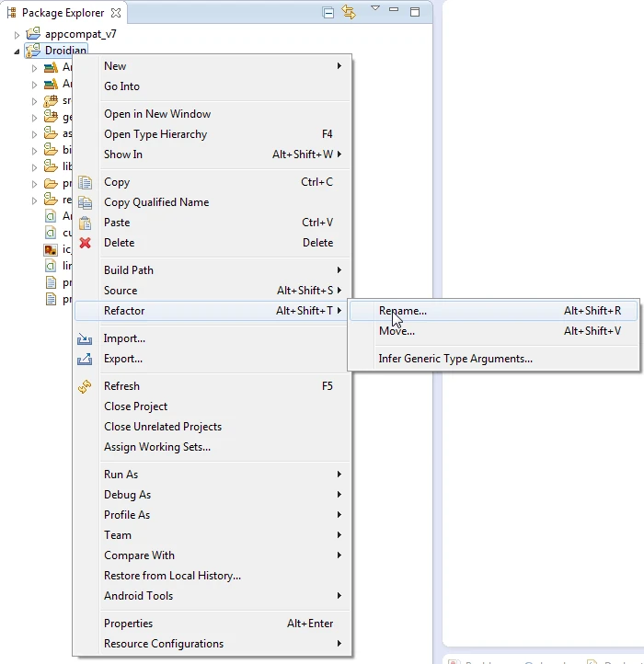Choose Copy from context menu
The image size is (644, 664).
point(213,182)
